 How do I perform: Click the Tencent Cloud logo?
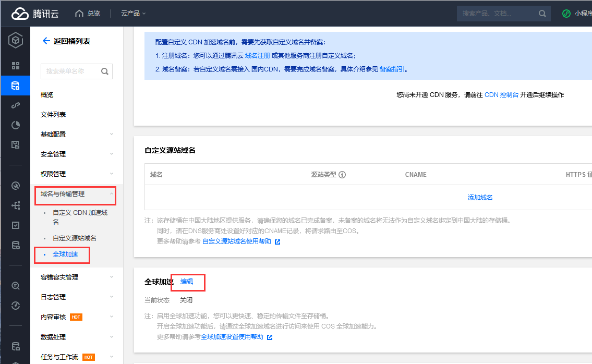pos(35,14)
